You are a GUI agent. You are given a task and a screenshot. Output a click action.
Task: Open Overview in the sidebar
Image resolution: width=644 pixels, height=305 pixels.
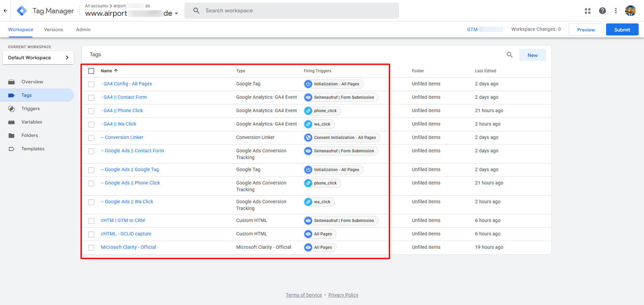[32, 82]
